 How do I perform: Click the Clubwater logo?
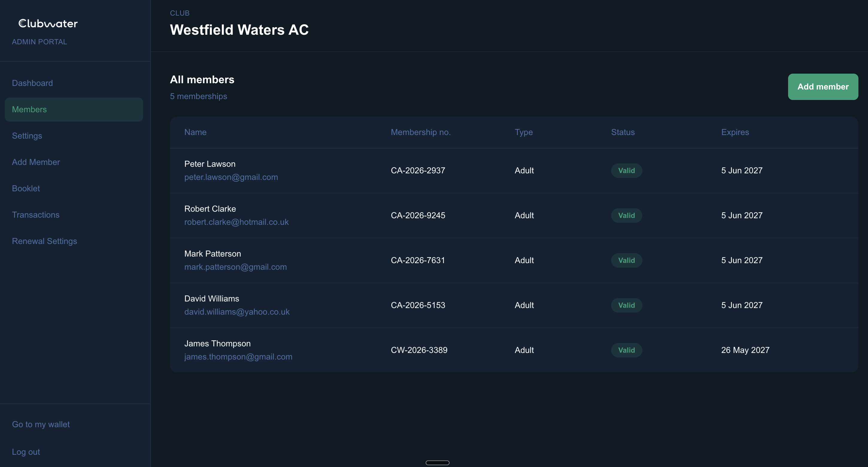tap(48, 23)
